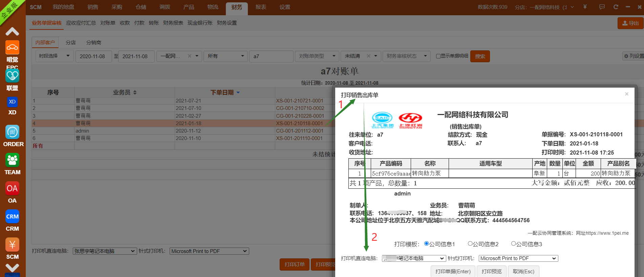The width and height of the screenshot is (644, 277).
Task: Enable the 显示单据明细 checkbox
Action: [x=438, y=56]
